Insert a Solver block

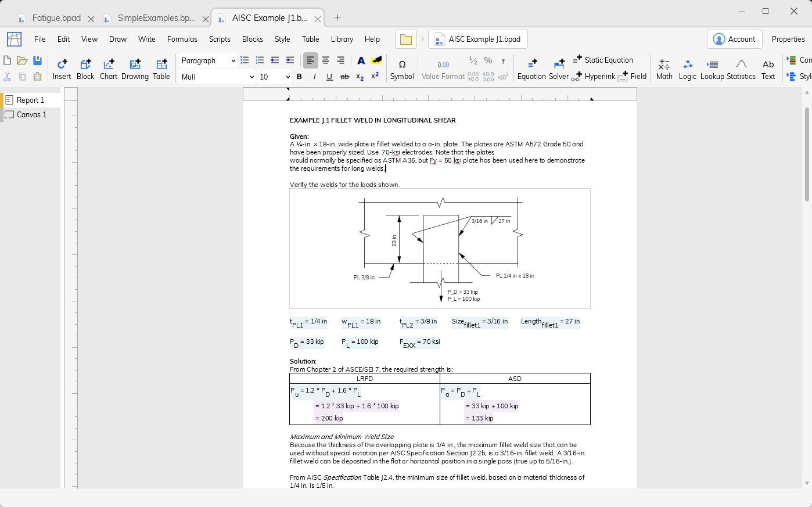click(559, 69)
